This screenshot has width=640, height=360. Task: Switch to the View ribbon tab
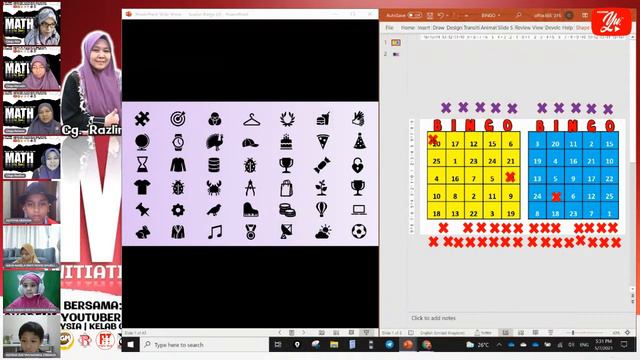point(538,27)
